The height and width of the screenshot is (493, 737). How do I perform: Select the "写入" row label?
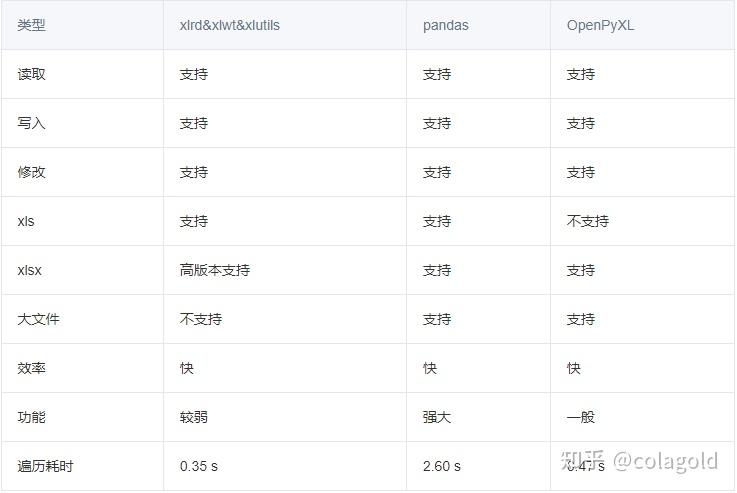tap(31, 123)
